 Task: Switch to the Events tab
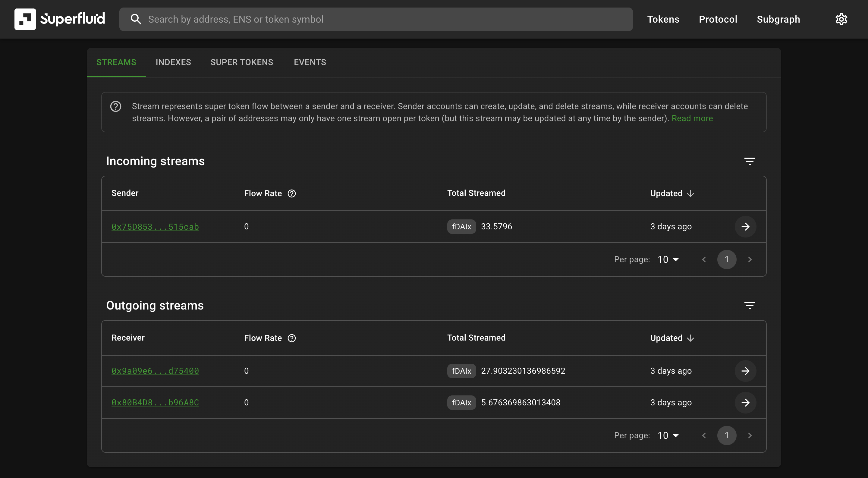coord(310,62)
